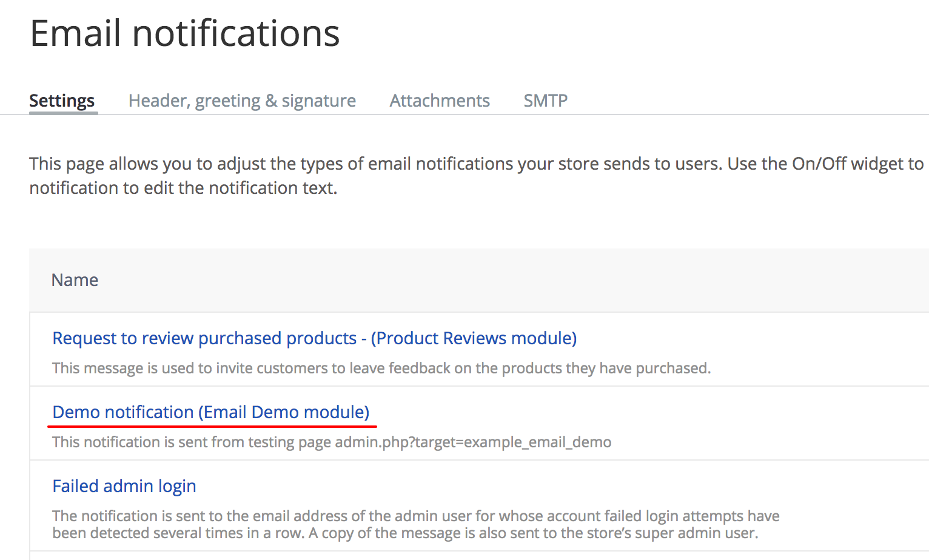Select the Header, greeting & signature tab
Screen dimensions: 929x560
click(241, 100)
